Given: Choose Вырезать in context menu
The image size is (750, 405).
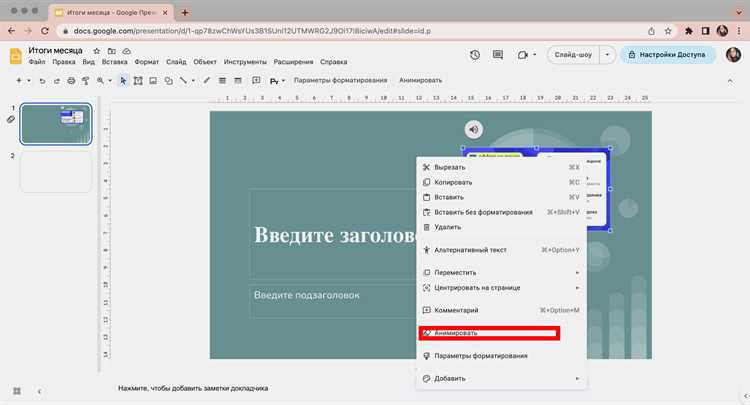Looking at the screenshot, I should point(501,167).
